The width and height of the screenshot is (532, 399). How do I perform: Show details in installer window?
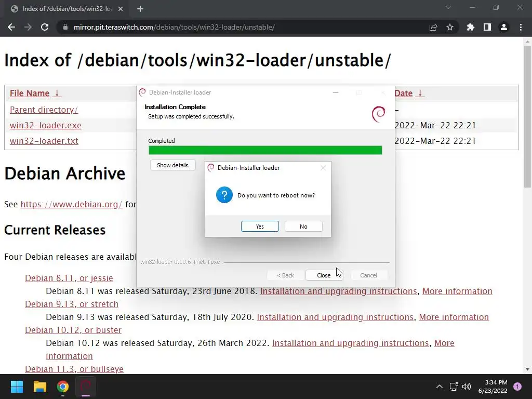pos(172,165)
